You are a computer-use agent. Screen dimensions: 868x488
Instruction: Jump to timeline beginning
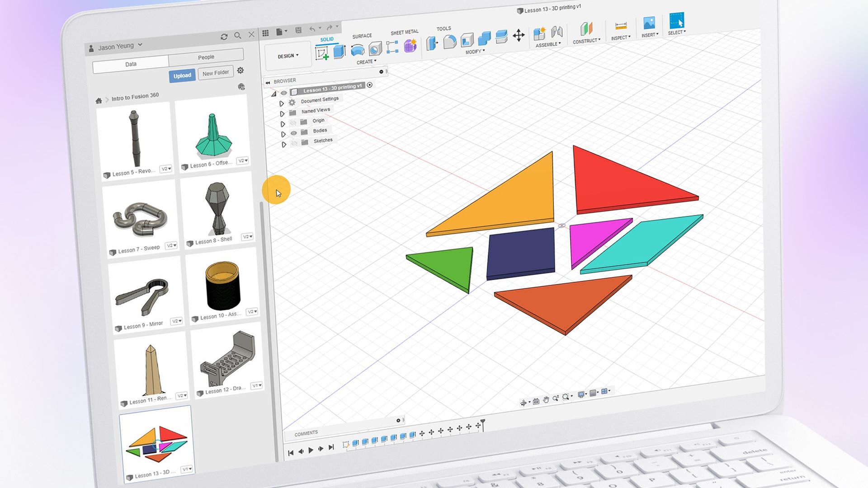point(291,452)
